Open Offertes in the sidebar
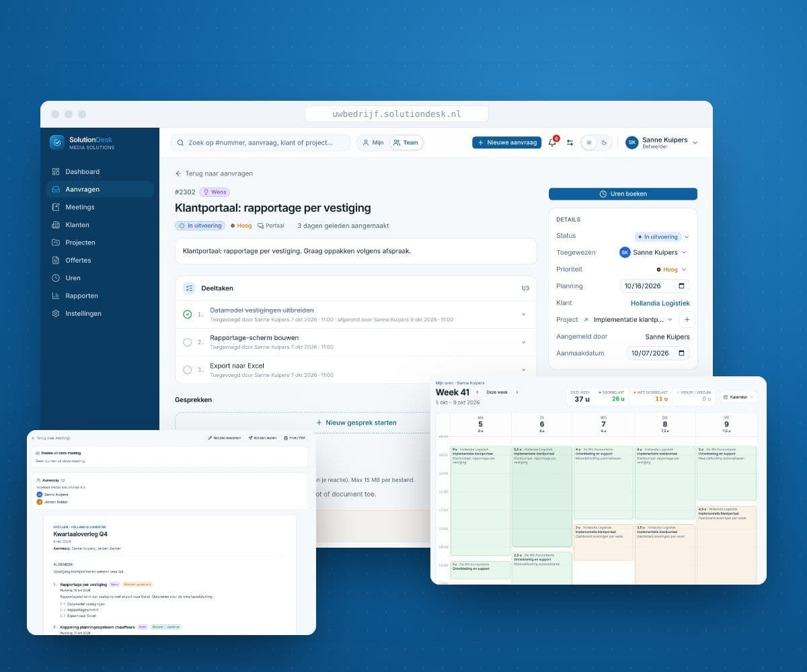The image size is (807, 672). pyautogui.click(x=100, y=260)
